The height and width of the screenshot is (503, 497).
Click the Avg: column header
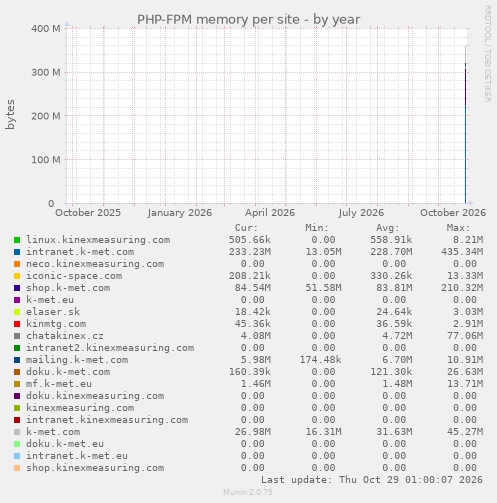tap(388, 228)
